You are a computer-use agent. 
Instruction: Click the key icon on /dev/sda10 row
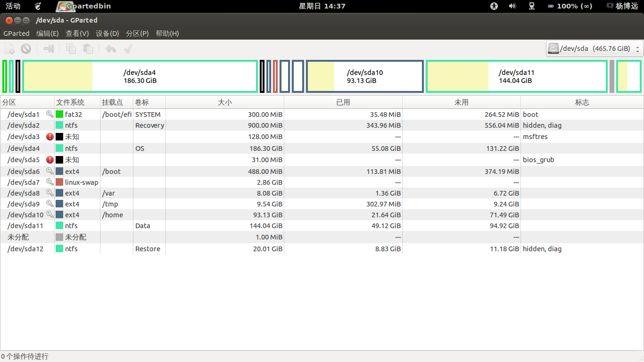point(50,214)
